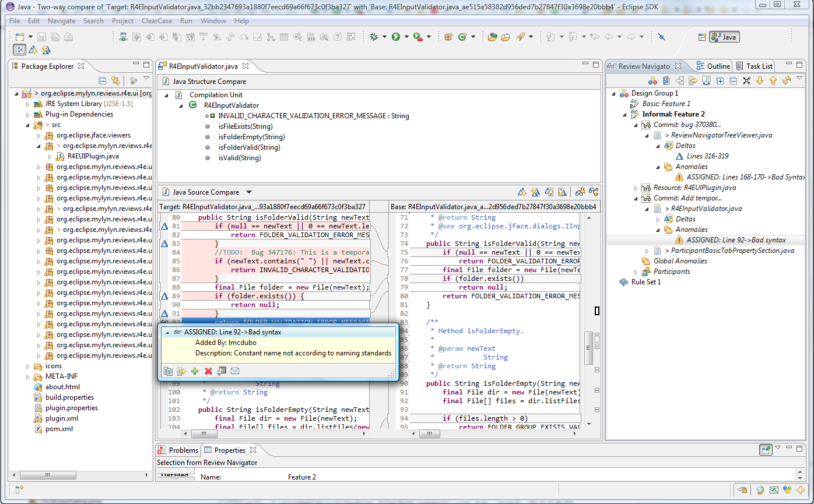Click the envelope icon in anomaly popup
Viewport: 814px width, 504px height.
235,371
